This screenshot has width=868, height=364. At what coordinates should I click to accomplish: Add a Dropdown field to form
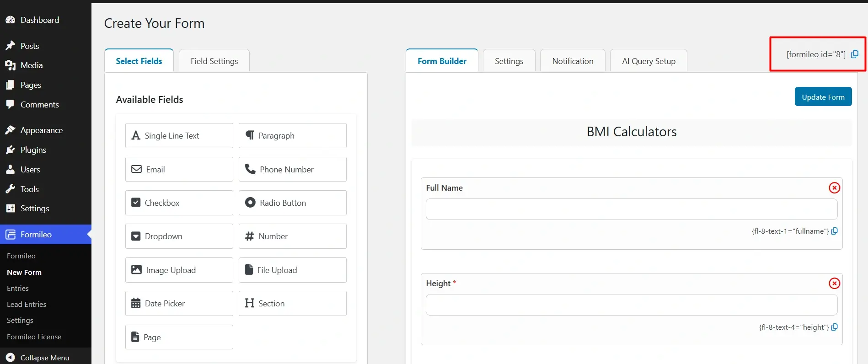click(x=179, y=236)
